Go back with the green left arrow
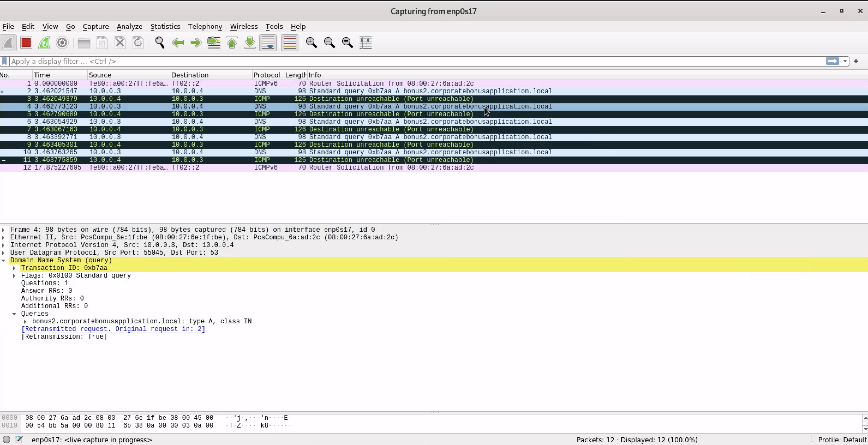Viewport: 868px width, 445px height. pos(178,43)
